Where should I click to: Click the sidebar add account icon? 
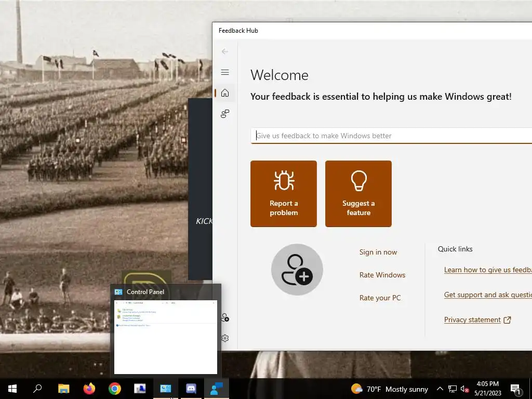[224, 317]
